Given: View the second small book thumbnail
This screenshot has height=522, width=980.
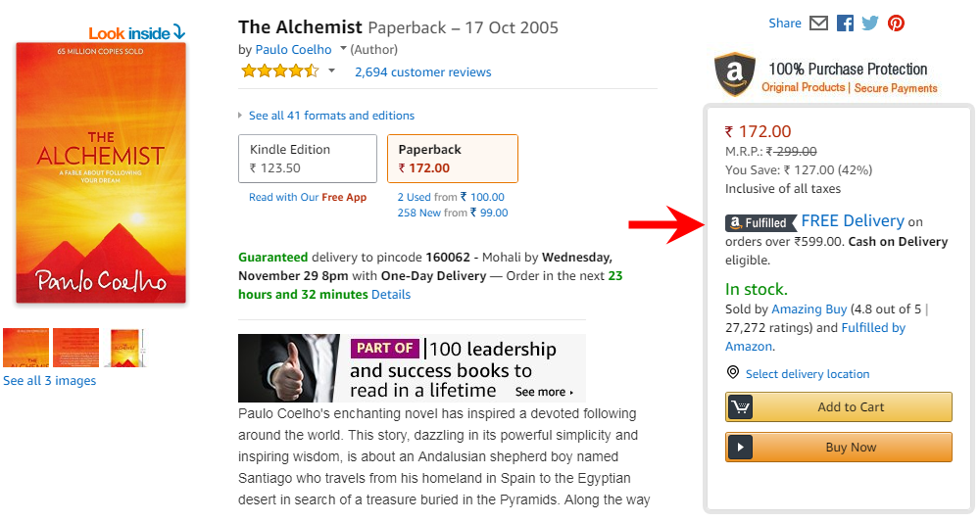Looking at the screenshot, I should pyautogui.click(x=75, y=348).
